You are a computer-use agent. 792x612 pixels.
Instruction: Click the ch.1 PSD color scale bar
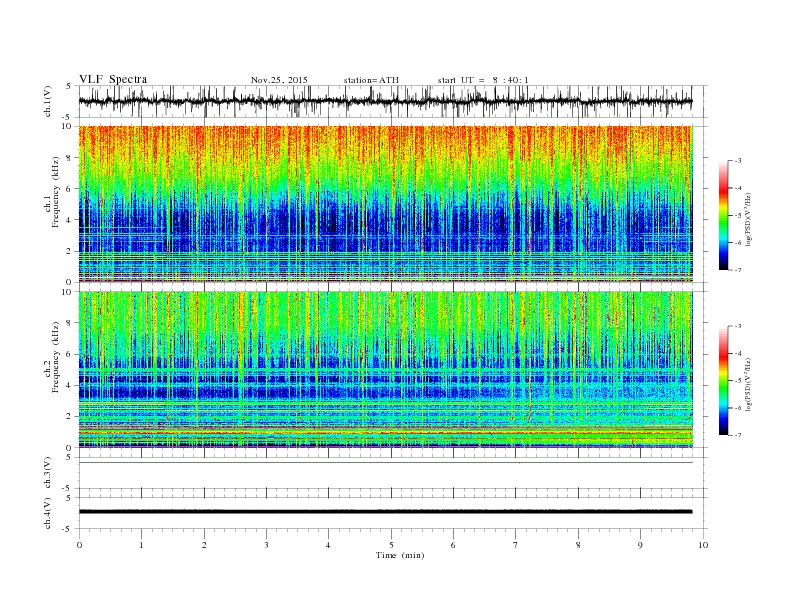[x=724, y=216]
